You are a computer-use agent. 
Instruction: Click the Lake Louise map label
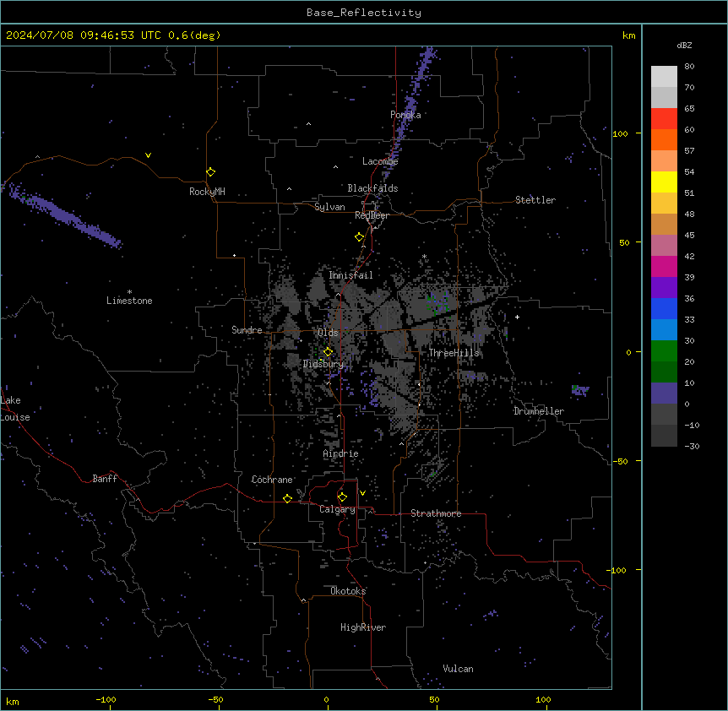(15, 409)
